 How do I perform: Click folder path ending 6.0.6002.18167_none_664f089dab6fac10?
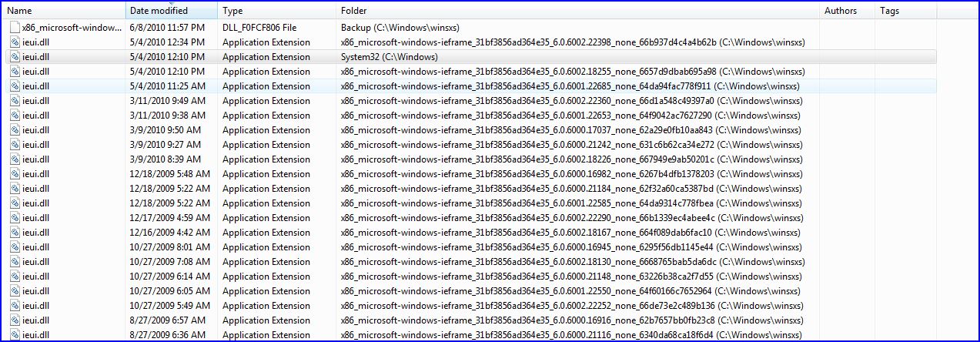coord(570,233)
